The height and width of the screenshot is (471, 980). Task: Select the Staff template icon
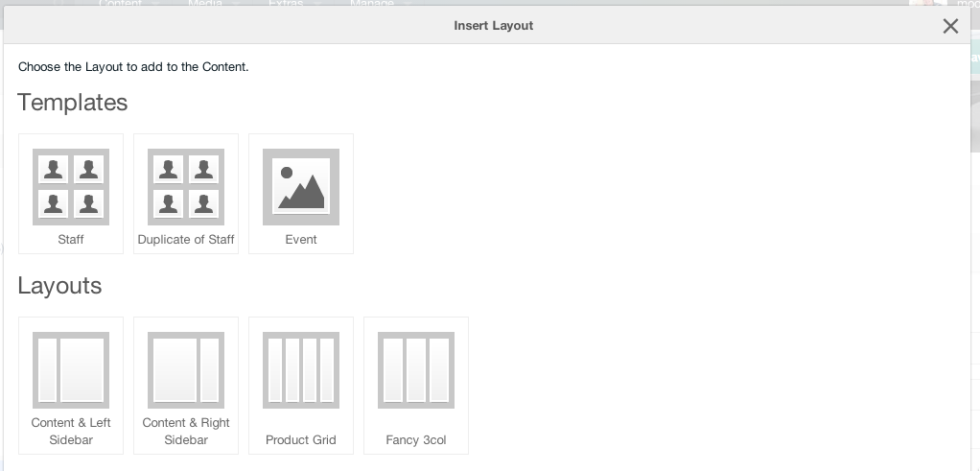pyautogui.click(x=71, y=187)
